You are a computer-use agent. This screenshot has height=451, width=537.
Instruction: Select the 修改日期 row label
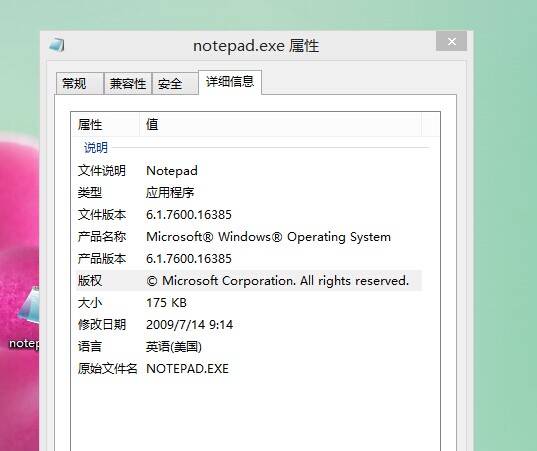[x=102, y=325]
